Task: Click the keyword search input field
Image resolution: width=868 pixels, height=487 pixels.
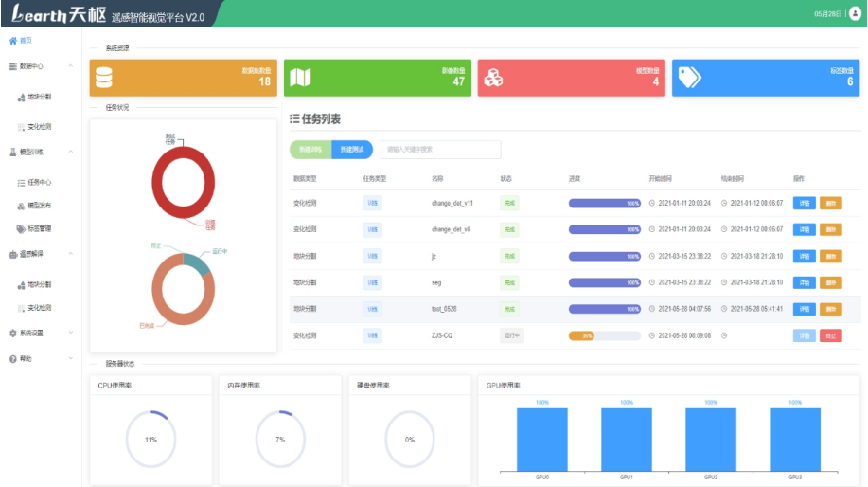Action: coord(441,150)
